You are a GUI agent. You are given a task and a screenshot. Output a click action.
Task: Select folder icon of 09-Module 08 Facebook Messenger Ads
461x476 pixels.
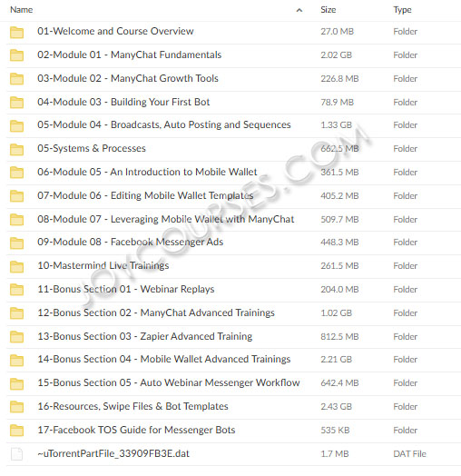tap(16, 243)
